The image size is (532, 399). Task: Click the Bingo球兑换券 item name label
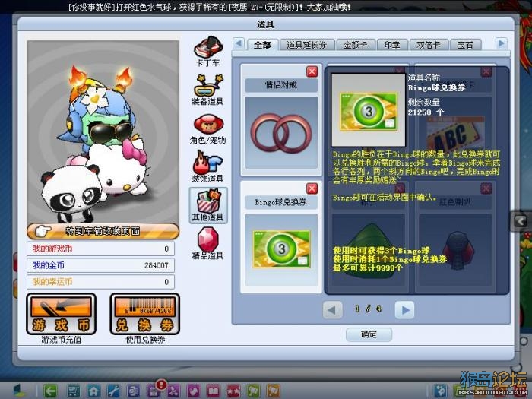281,202
